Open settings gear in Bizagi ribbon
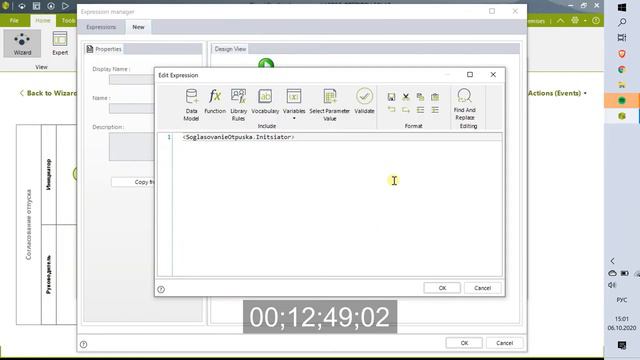Screen dimensions: 640x360 click(x=575, y=20)
